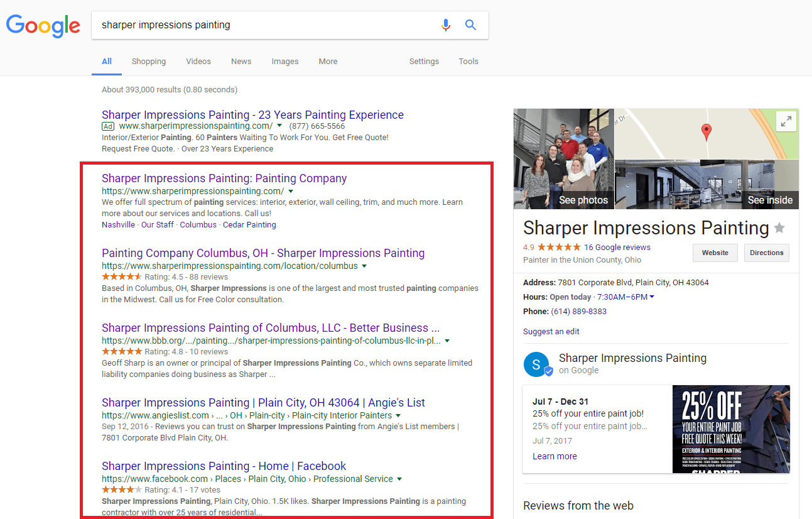Open dropdown arrow beside bbb.org URL
The image size is (812, 519).
(x=447, y=341)
